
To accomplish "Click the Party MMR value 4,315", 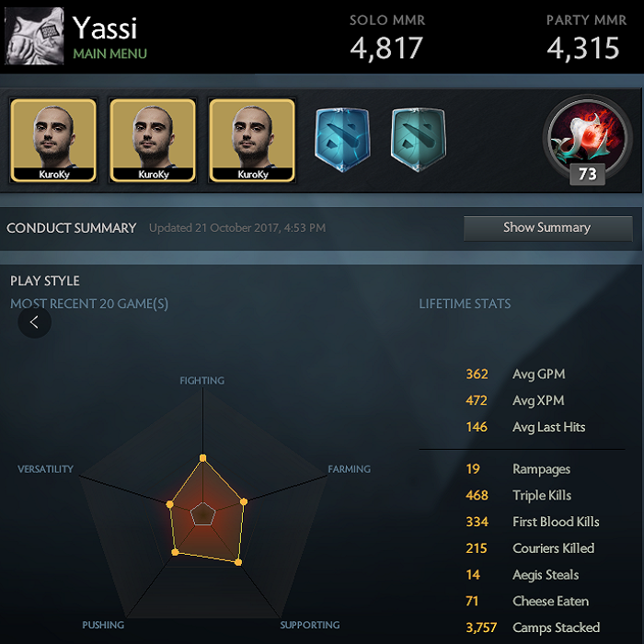I will pos(582,48).
